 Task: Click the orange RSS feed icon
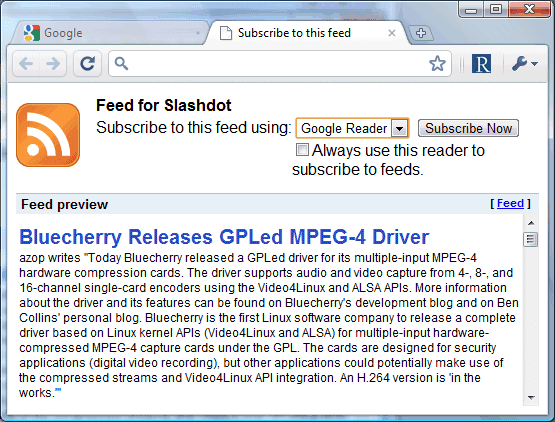coord(48,135)
